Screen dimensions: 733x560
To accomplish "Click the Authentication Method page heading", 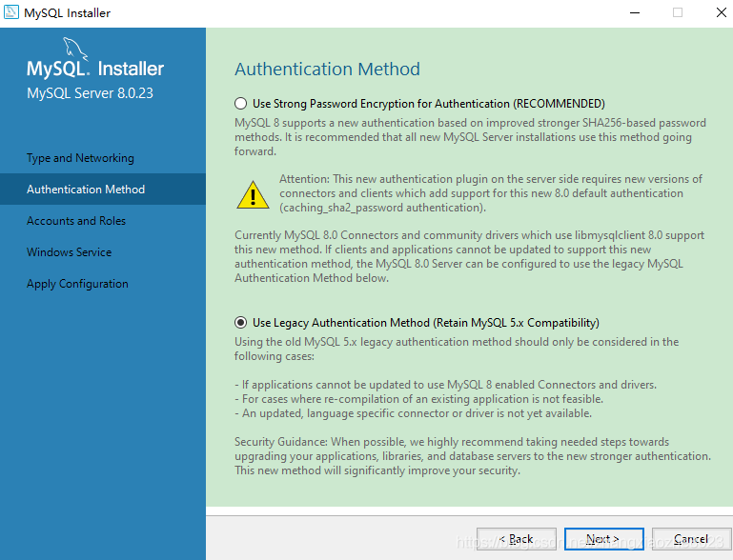I will pyautogui.click(x=327, y=70).
